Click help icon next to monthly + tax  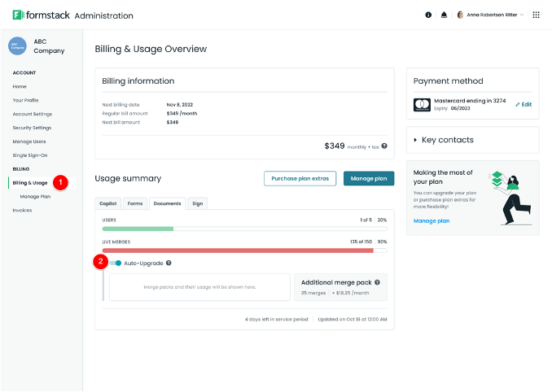(384, 146)
